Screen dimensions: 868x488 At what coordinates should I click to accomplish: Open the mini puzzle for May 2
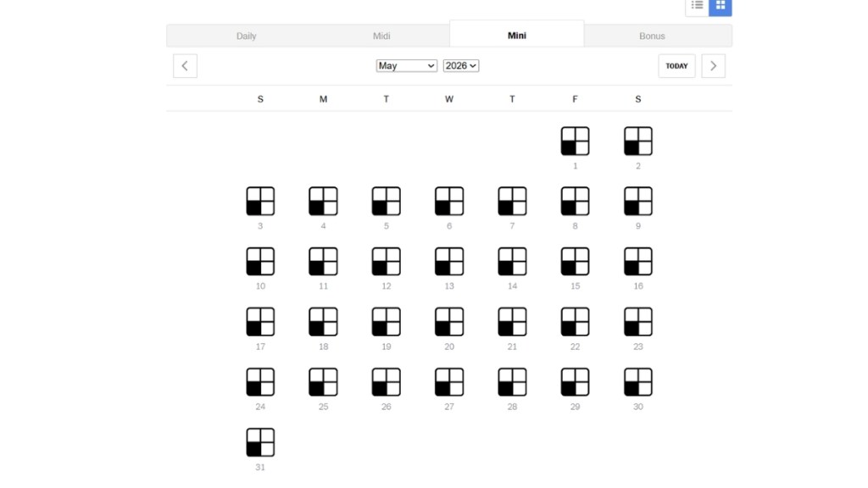637,141
